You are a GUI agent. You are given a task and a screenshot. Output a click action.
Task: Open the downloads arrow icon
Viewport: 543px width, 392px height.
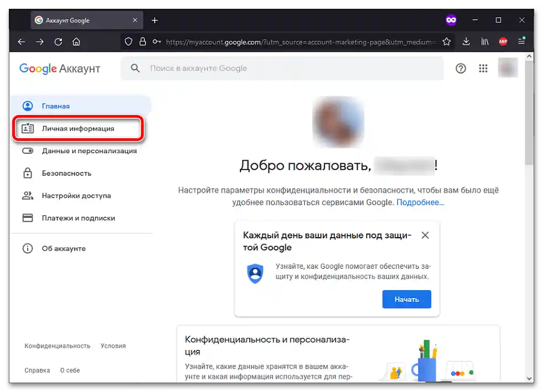tap(466, 42)
